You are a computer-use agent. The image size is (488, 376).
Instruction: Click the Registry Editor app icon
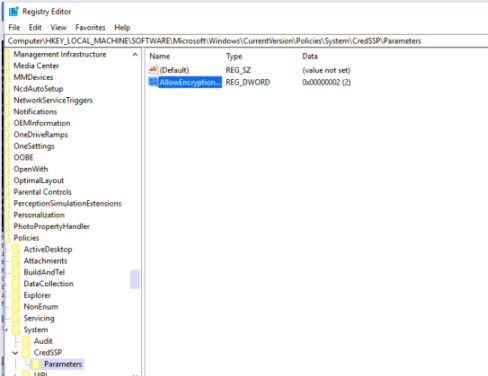(x=14, y=11)
